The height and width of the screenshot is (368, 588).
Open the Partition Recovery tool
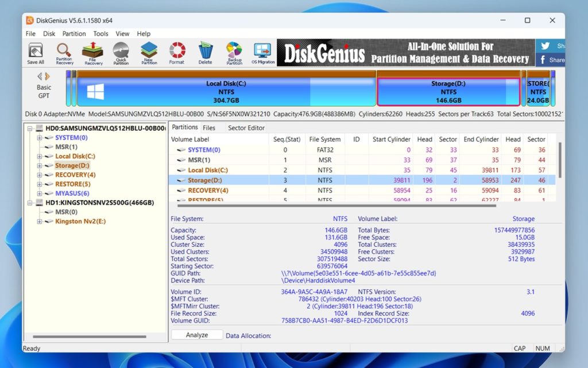pos(64,53)
